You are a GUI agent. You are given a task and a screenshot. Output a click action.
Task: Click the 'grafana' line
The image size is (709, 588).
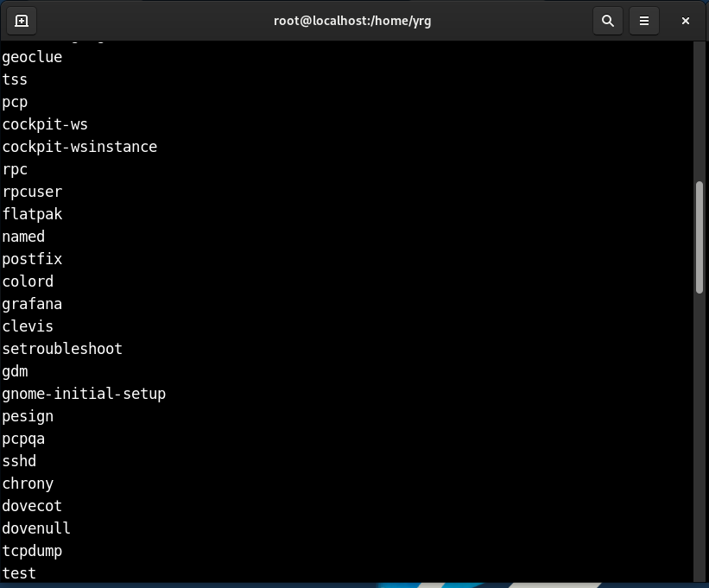32,304
